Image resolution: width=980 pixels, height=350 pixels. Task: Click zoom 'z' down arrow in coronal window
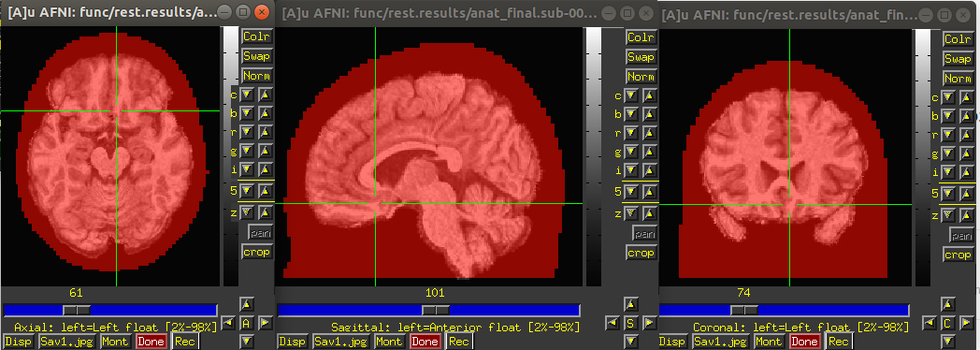coord(949,215)
